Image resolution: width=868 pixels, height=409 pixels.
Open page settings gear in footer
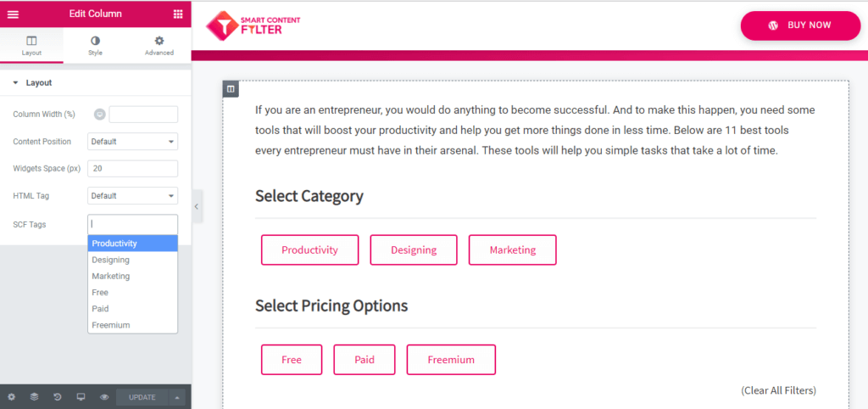pyautogui.click(x=11, y=397)
